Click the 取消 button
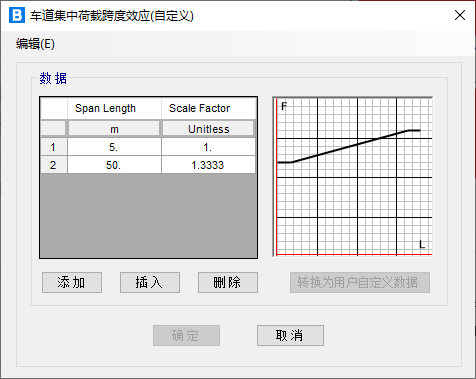Viewport: 476px width, 379px height. click(290, 335)
